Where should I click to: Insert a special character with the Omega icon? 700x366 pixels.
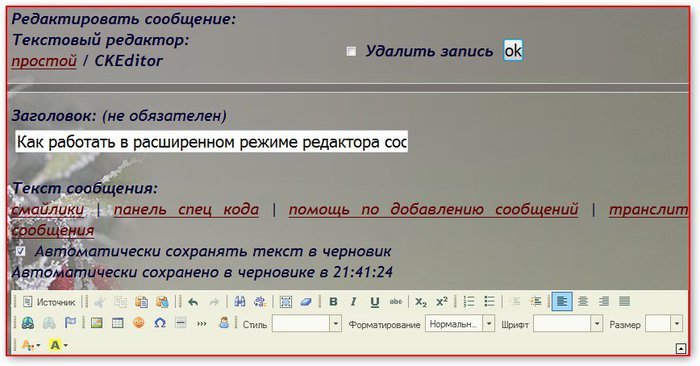(160, 323)
